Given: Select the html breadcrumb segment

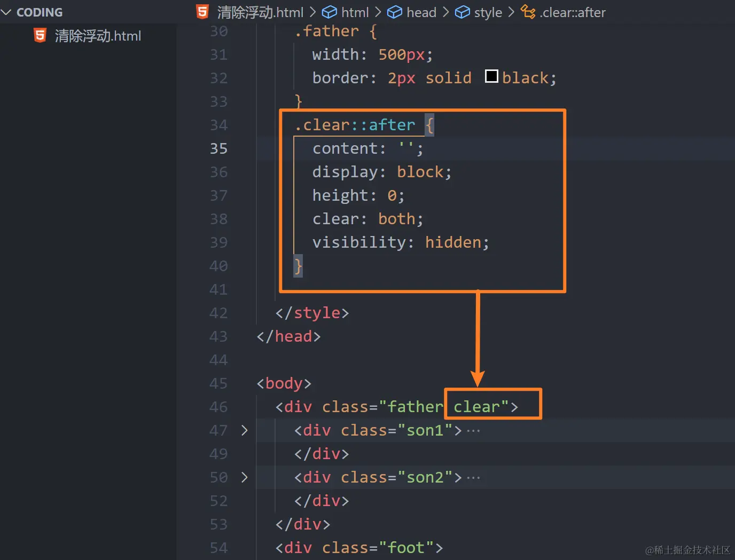Looking at the screenshot, I should point(355,12).
